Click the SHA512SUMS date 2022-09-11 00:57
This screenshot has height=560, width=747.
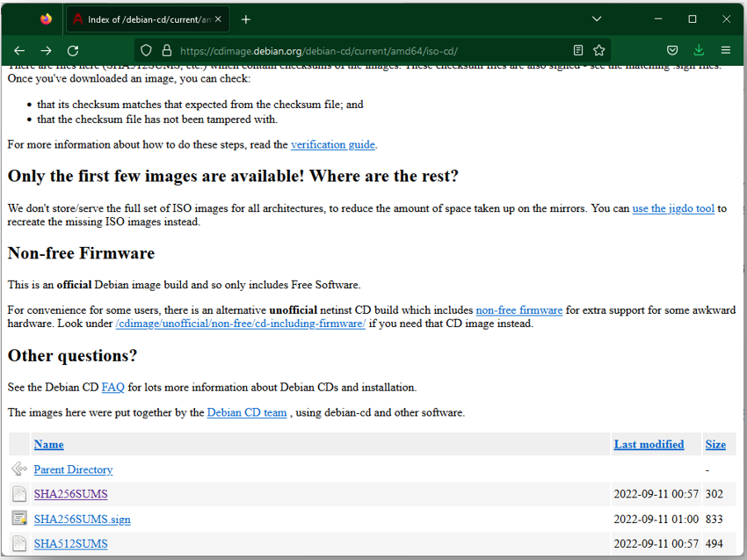[656, 544]
